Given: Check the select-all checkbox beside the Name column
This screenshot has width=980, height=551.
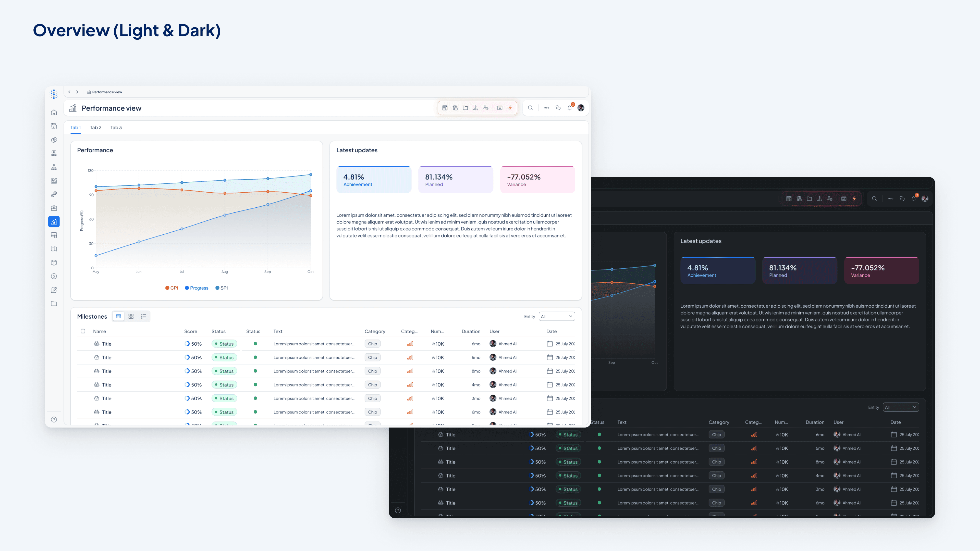Looking at the screenshot, I should point(83,331).
